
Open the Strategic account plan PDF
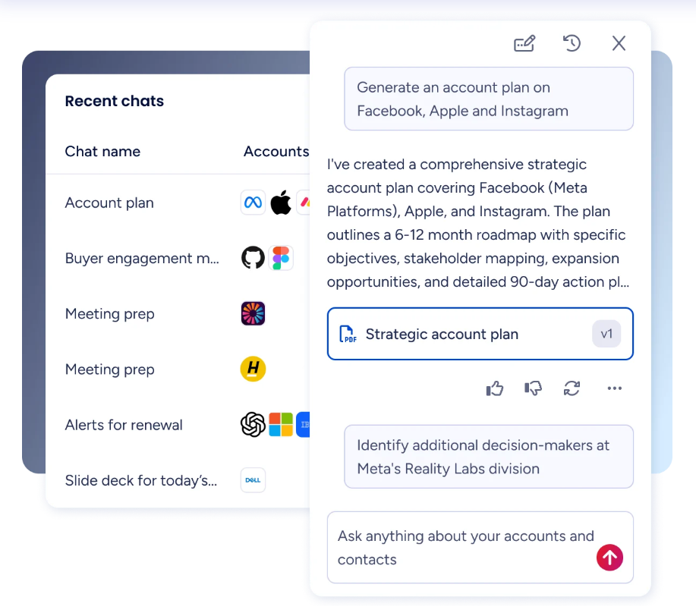(480, 334)
